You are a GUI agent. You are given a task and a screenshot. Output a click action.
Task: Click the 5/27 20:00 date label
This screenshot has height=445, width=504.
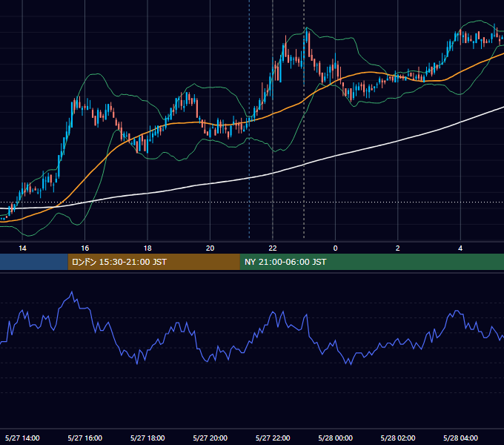(x=210, y=438)
